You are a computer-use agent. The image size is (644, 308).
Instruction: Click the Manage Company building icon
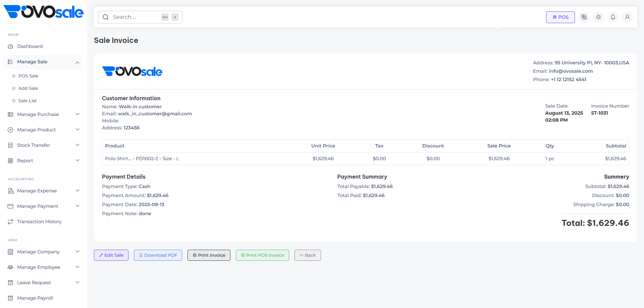pos(10,252)
